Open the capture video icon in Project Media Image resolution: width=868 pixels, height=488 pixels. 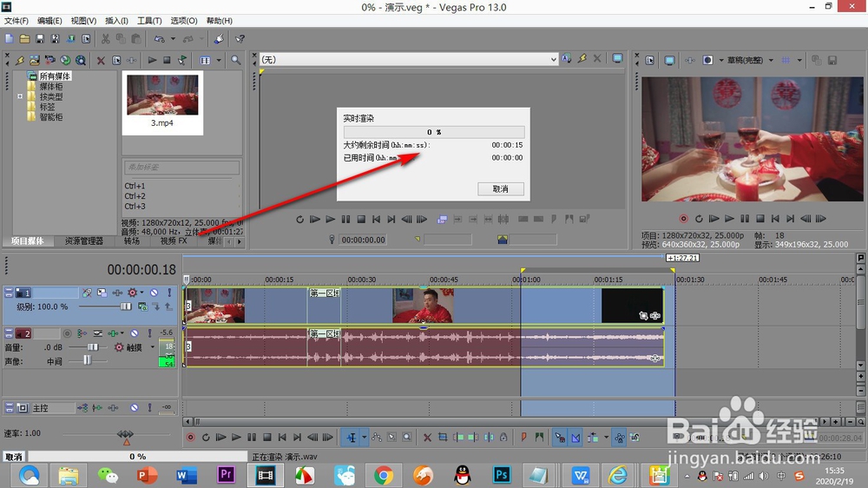pos(50,61)
